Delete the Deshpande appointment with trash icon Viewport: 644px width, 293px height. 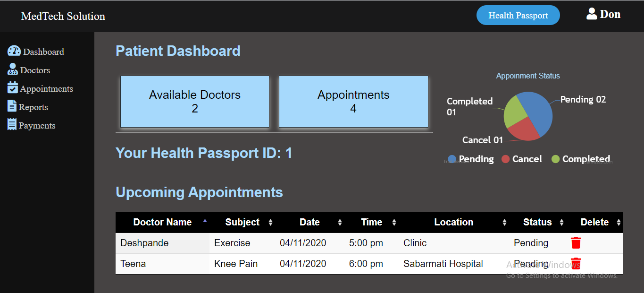576,243
